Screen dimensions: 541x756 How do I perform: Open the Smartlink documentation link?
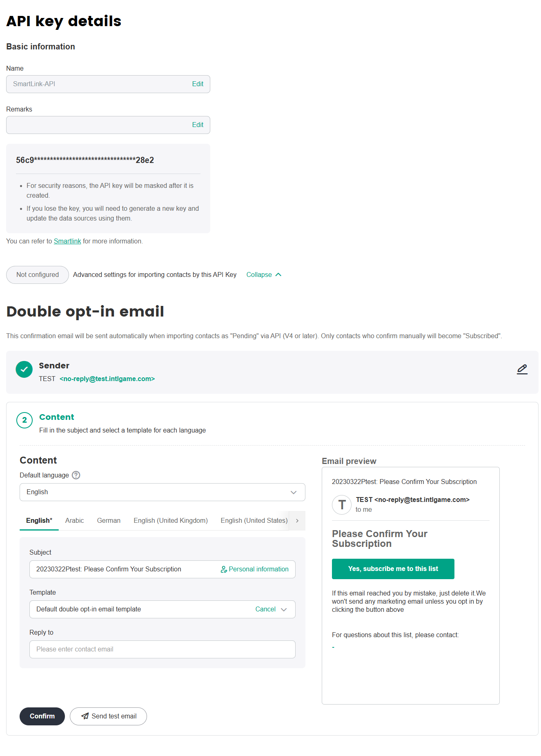[x=67, y=241]
